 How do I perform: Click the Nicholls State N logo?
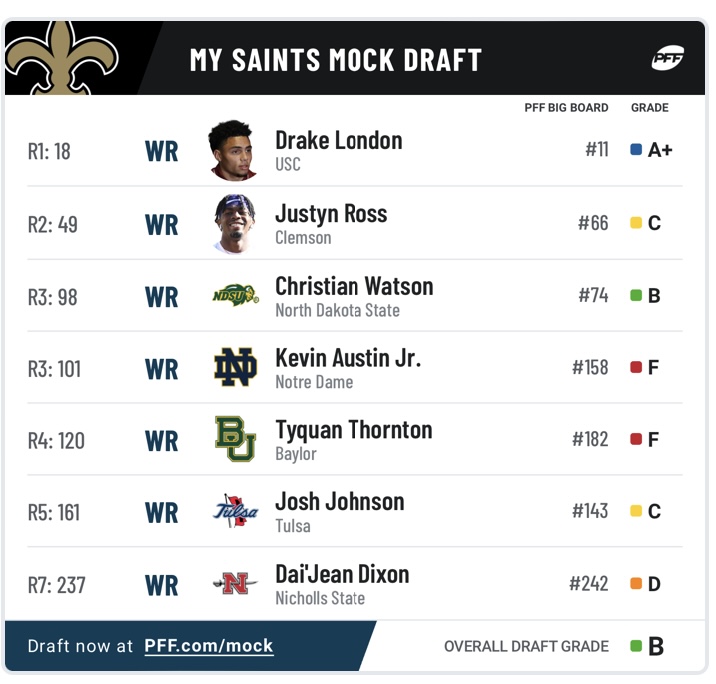click(x=235, y=583)
